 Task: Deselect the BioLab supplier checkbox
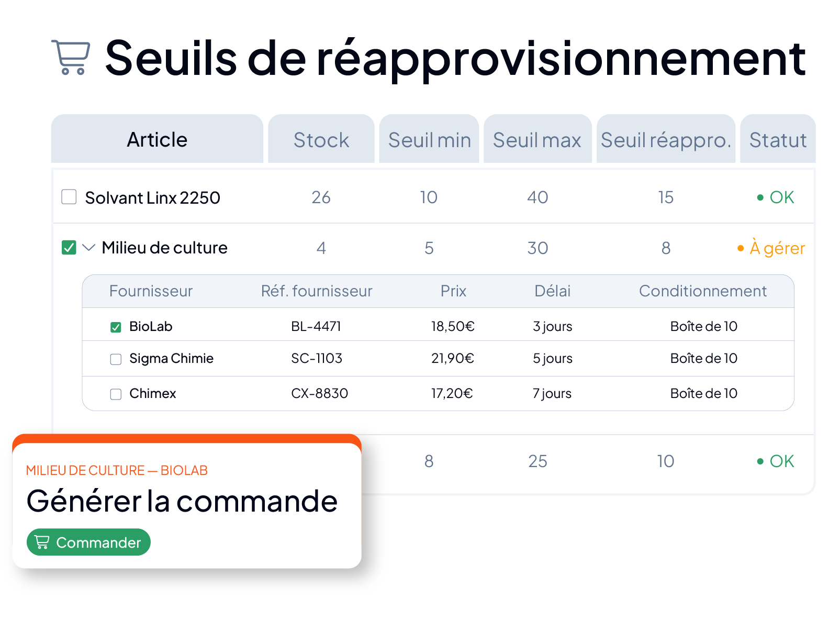click(116, 327)
